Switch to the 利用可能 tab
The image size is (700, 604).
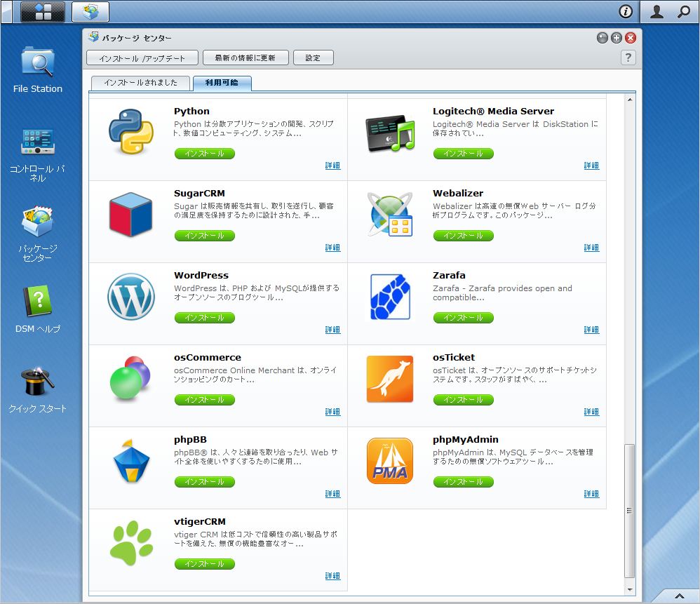pos(222,83)
